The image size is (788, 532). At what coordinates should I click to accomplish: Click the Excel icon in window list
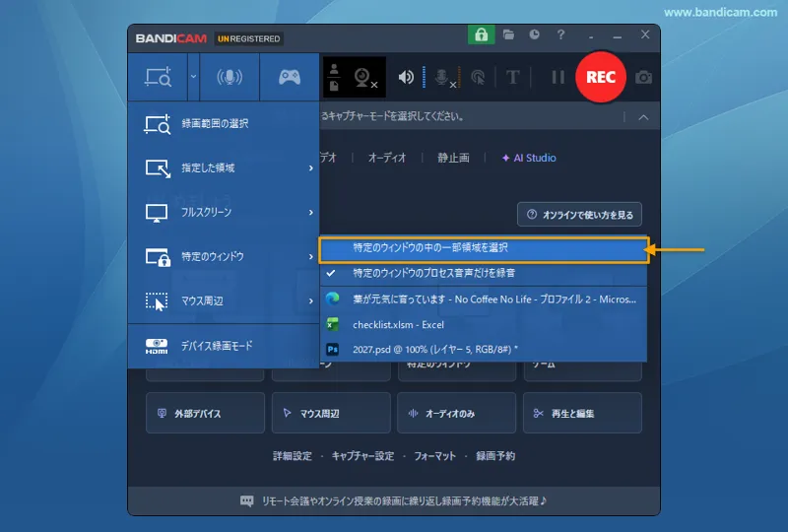tap(332, 324)
